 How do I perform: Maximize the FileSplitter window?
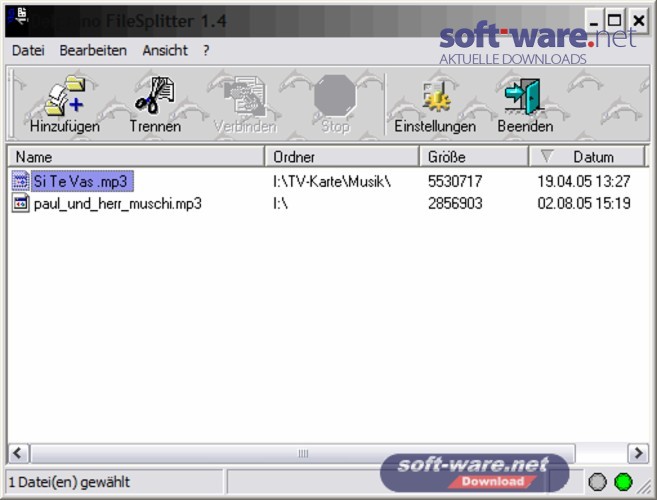coord(614,20)
